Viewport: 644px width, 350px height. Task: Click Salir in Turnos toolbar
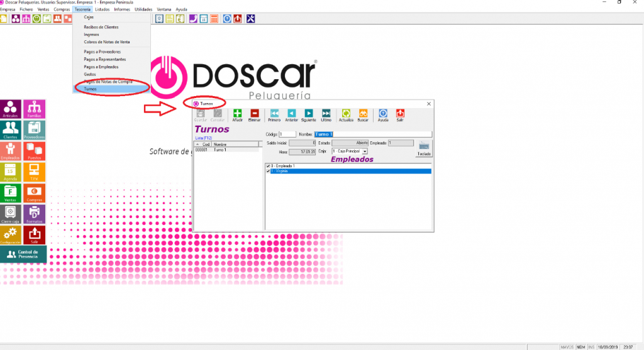(400, 115)
